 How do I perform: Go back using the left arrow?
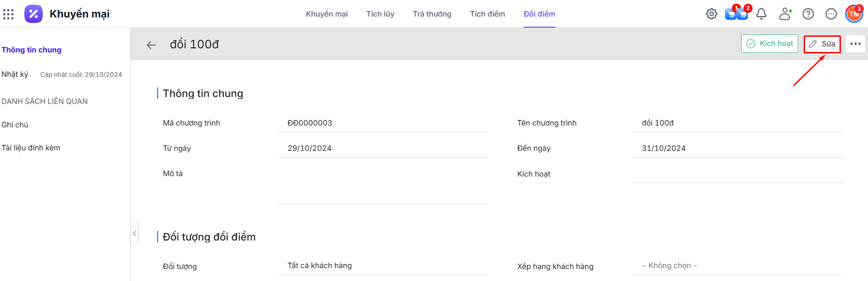tap(151, 45)
